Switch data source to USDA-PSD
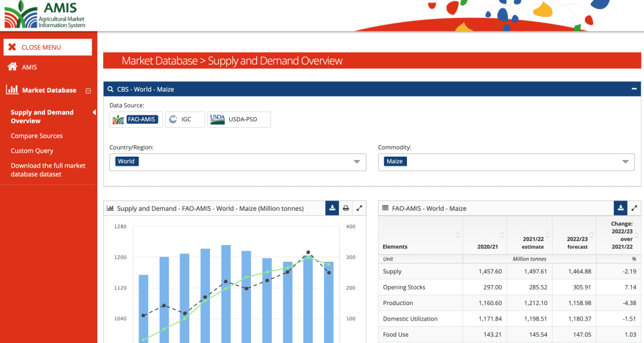The height and width of the screenshot is (343, 644). pyautogui.click(x=239, y=119)
